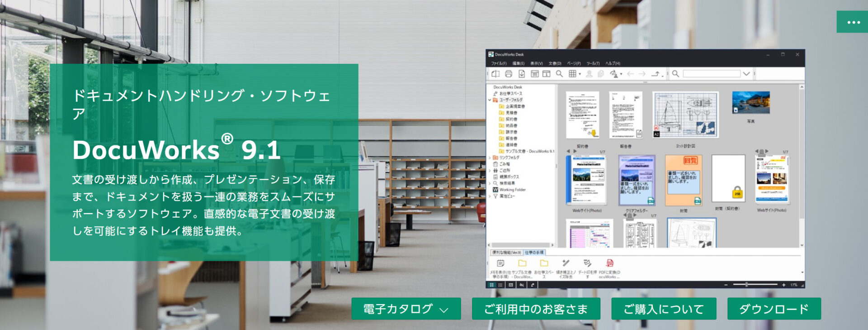The height and width of the screenshot is (330, 868).
Task: Click the grayed copy pages icon
Action: click(601, 74)
